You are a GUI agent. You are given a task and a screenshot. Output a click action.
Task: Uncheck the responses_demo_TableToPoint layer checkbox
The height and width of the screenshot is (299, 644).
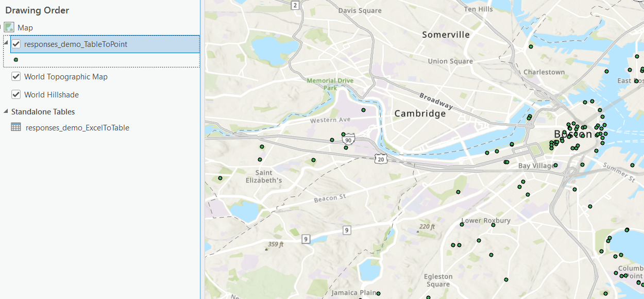pyautogui.click(x=16, y=44)
